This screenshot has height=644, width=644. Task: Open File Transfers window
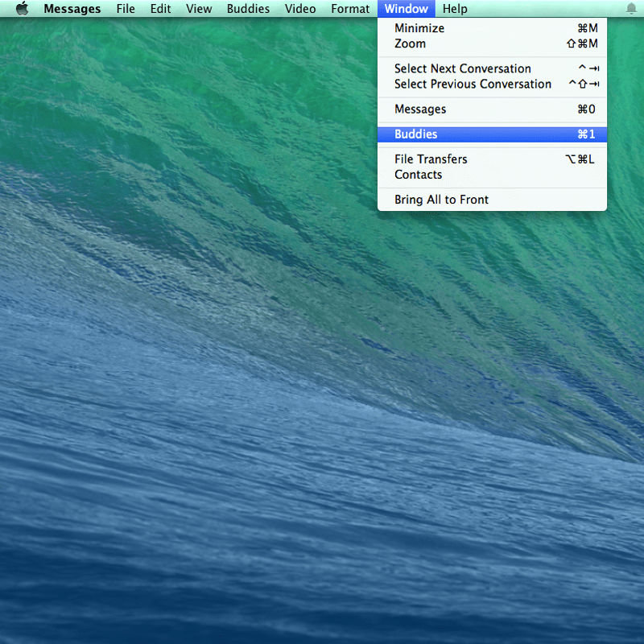point(492,159)
